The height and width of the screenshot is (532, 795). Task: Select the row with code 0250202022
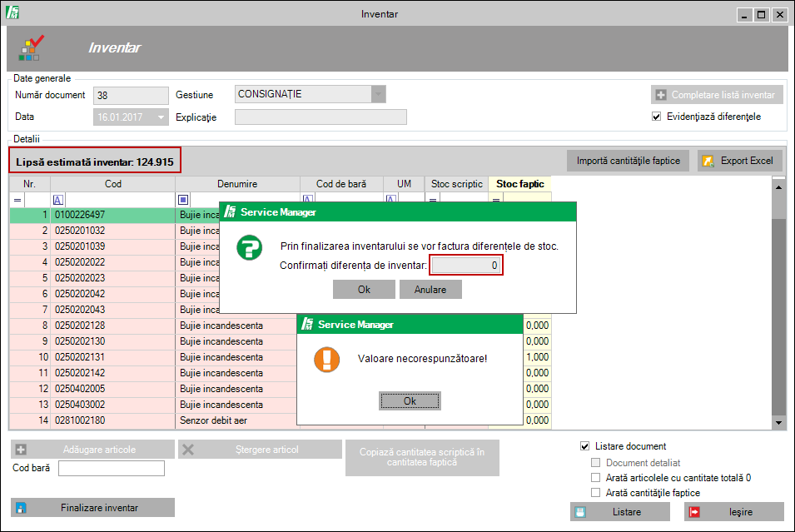coord(115,262)
